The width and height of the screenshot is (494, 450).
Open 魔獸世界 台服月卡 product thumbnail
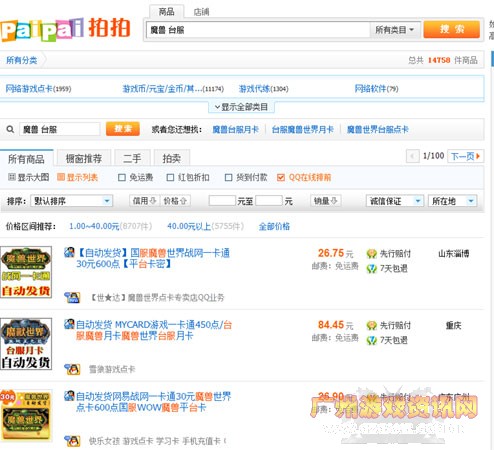[x=26, y=344]
